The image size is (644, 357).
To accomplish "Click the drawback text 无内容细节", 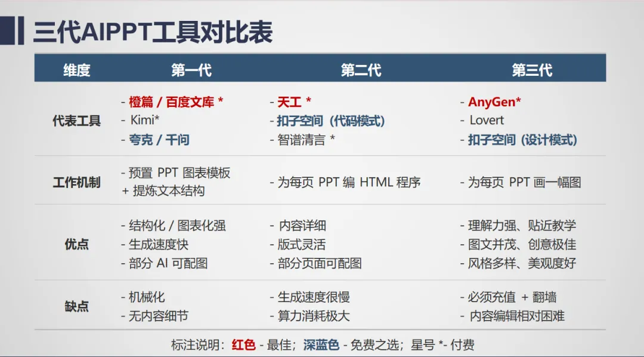I will (x=159, y=316).
